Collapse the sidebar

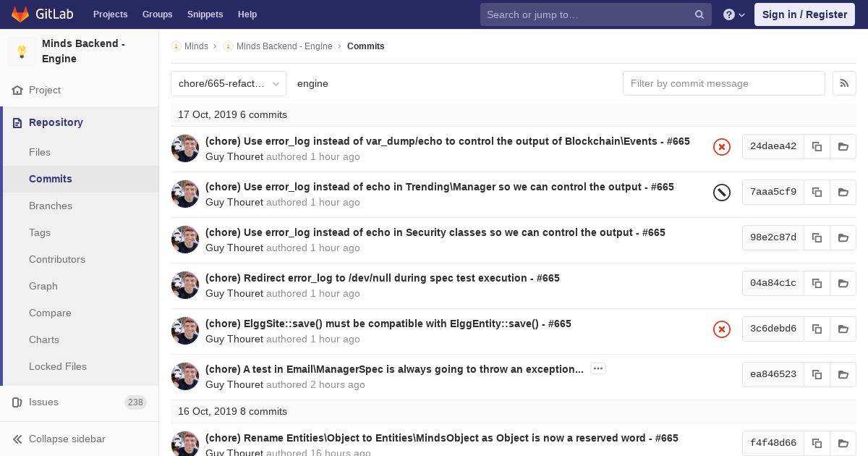tap(67, 439)
